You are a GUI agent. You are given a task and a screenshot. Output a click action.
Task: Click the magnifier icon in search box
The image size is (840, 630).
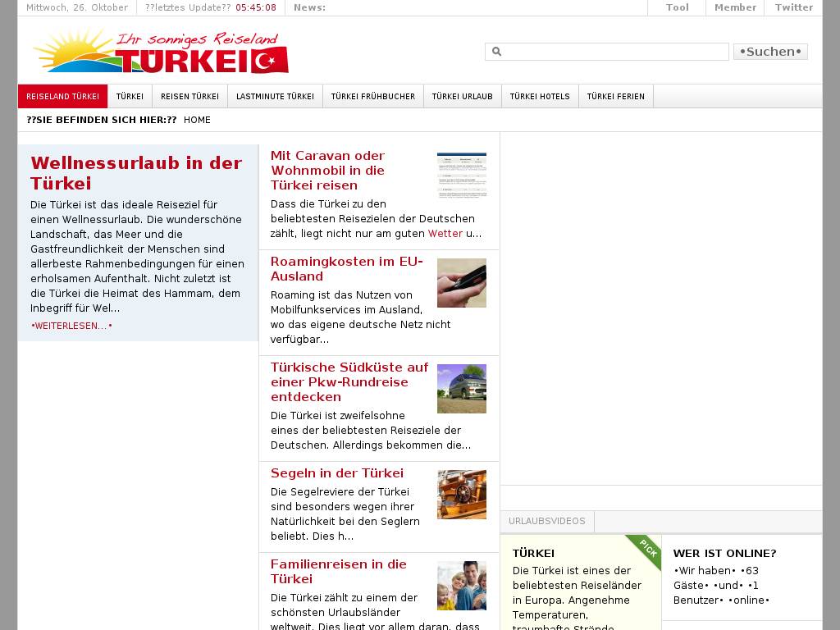coord(496,52)
